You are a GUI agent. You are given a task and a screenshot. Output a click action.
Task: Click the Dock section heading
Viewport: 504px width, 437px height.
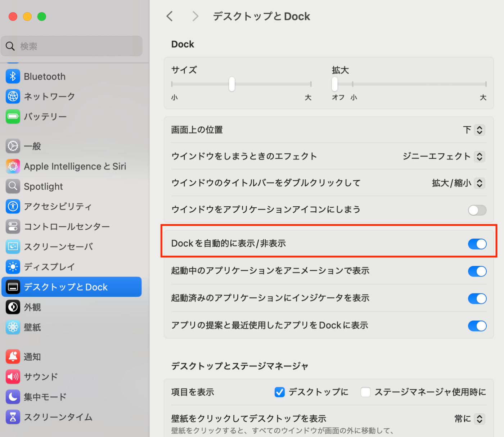(x=183, y=44)
